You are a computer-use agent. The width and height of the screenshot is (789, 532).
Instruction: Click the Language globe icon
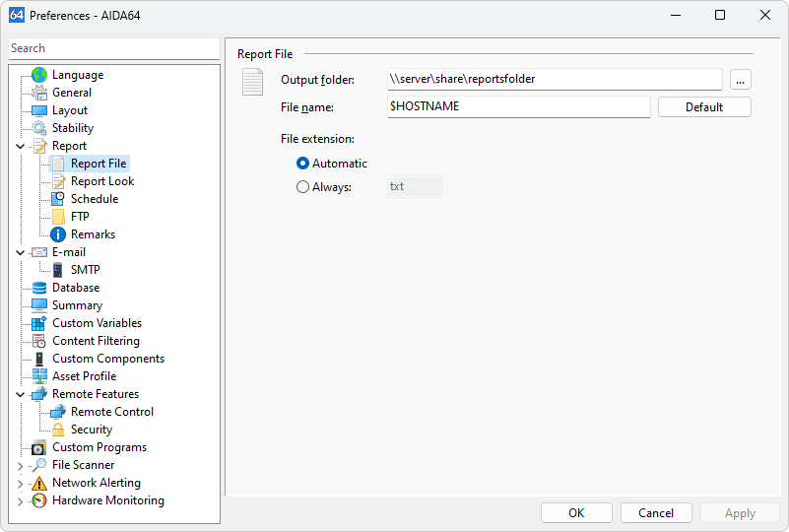[x=39, y=75]
